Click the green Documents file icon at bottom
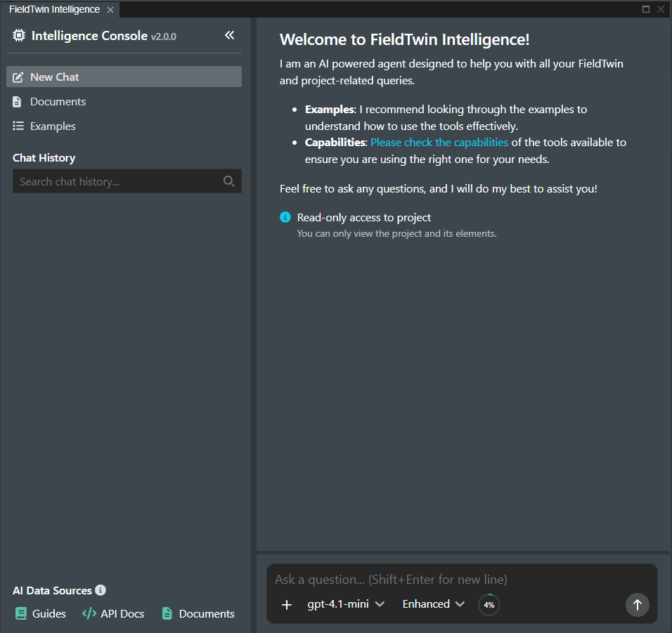The image size is (672, 633). [167, 614]
